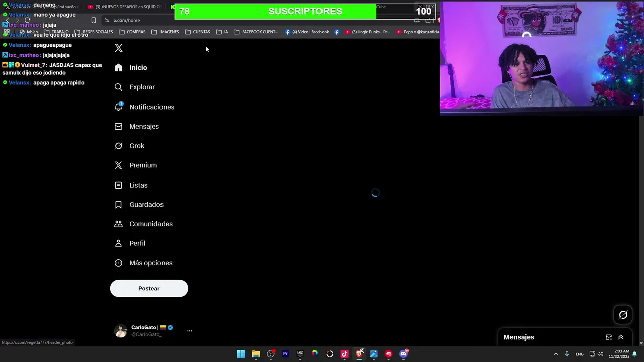644x362 pixels.
Task: Click the microphone tray icon
Action: [x=567, y=354]
